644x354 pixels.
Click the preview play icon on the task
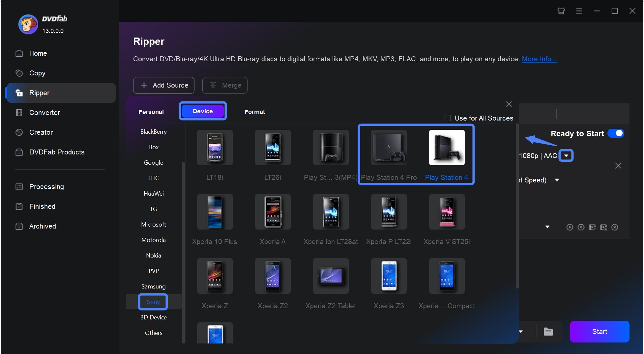tap(570, 227)
